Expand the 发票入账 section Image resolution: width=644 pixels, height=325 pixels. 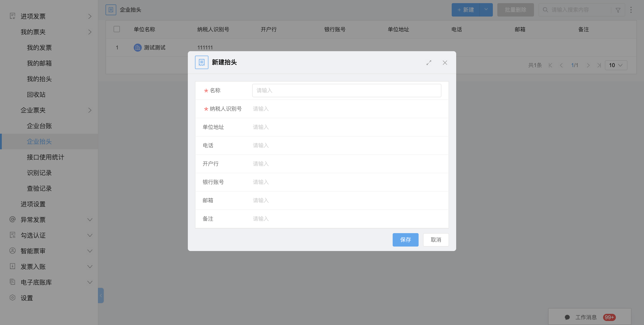pyautogui.click(x=90, y=266)
